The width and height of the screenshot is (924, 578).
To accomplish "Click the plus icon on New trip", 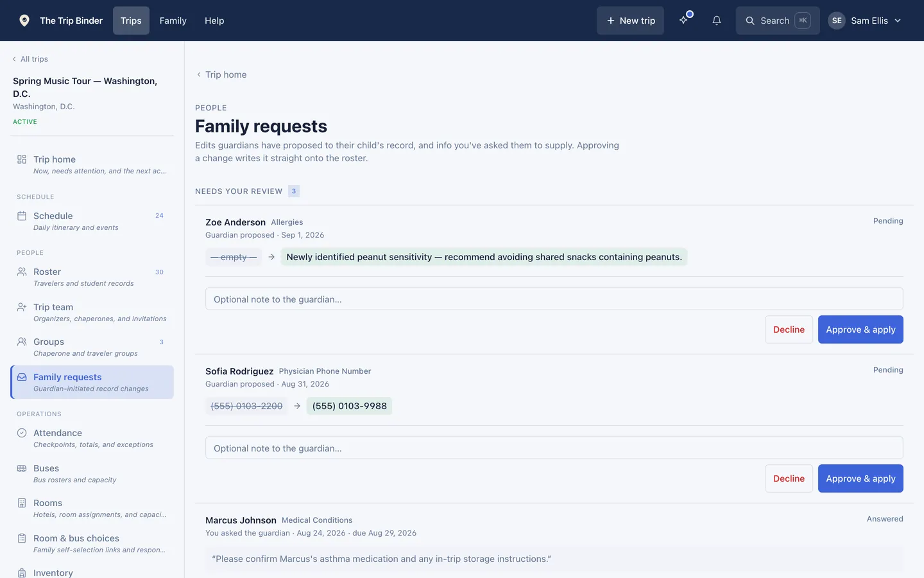I will tap(611, 21).
